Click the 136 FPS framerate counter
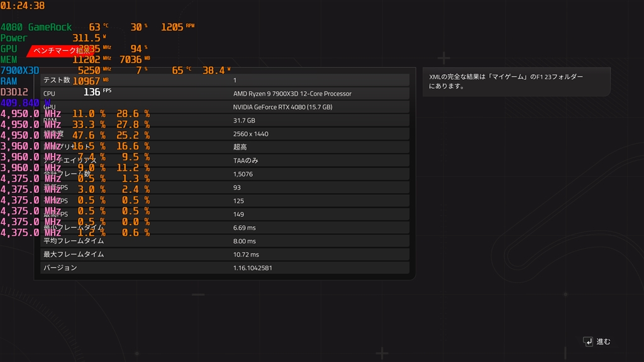Screen dimensions: 644x362 (x=97, y=92)
